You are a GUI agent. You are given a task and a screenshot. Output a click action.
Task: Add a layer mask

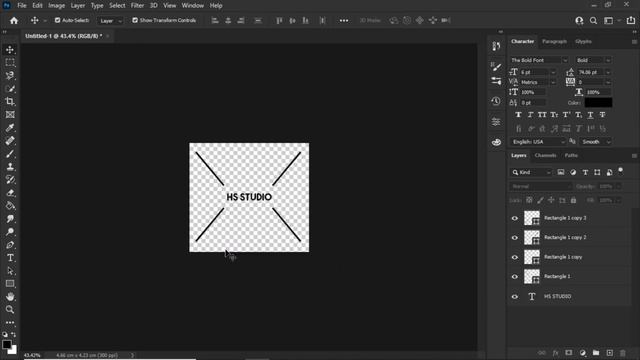point(569,353)
